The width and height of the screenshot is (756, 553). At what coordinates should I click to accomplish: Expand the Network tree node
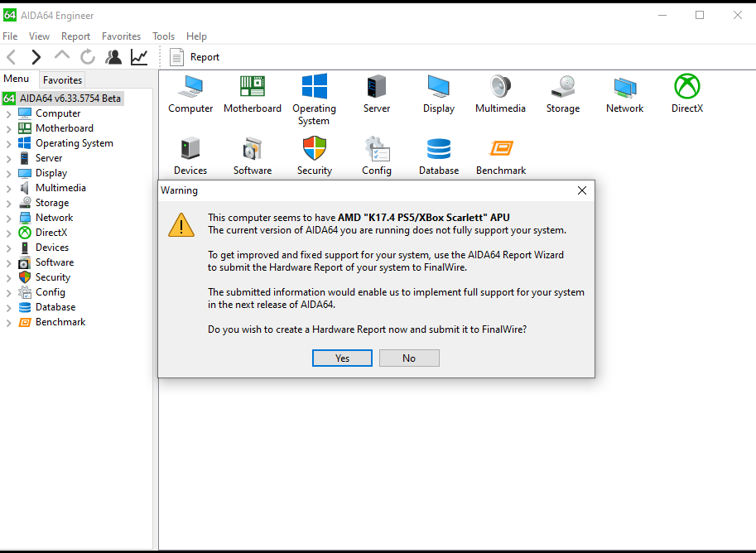[x=8, y=219]
